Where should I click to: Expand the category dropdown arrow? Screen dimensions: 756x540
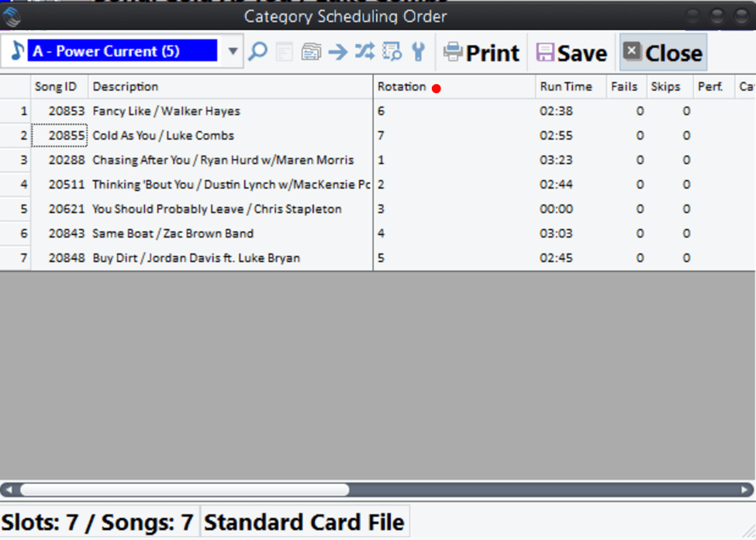pyautogui.click(x=233, y=52)
